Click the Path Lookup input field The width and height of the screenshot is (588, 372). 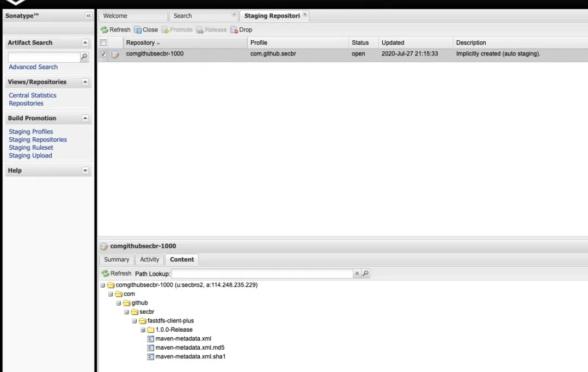point(262,273)
